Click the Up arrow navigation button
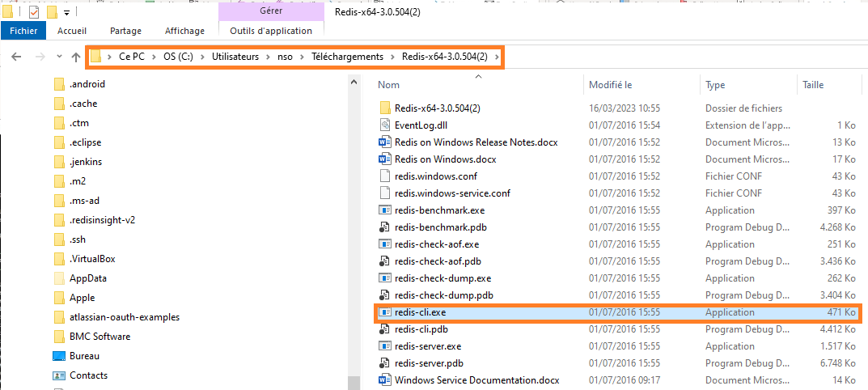868x390 pixels. [x=76, y=57]
